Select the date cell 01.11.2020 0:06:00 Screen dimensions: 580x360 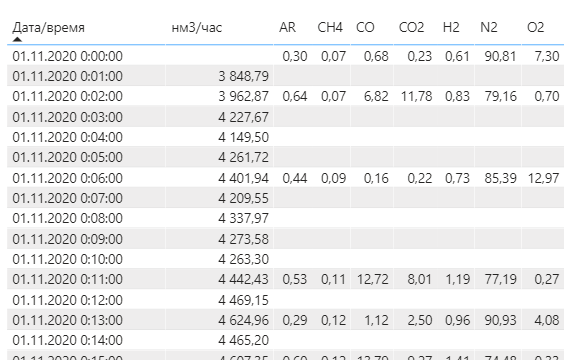pos(67,178)
